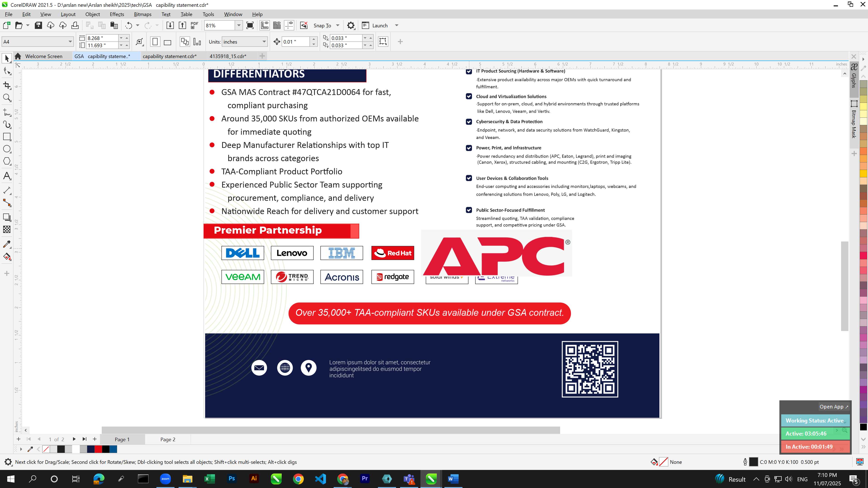This screenshot has width=868, height=488.
Task: Open duplicate distance X dropdown arrow
Action: (365, 38)
